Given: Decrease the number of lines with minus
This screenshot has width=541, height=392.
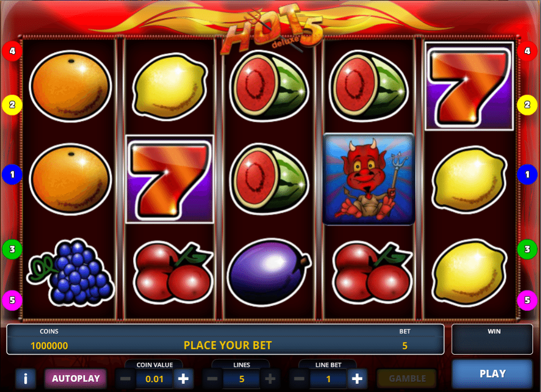Looking at the screenshot, I should (212, 379).
